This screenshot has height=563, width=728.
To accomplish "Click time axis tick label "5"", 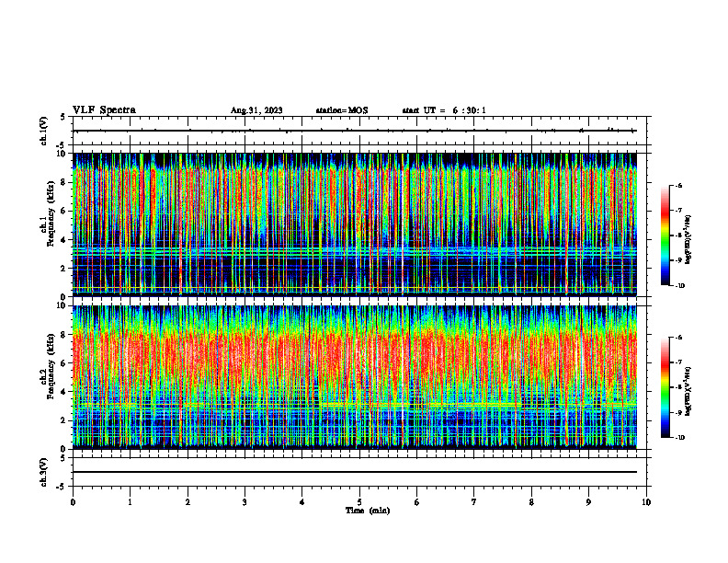I will [x=359, y=502].
